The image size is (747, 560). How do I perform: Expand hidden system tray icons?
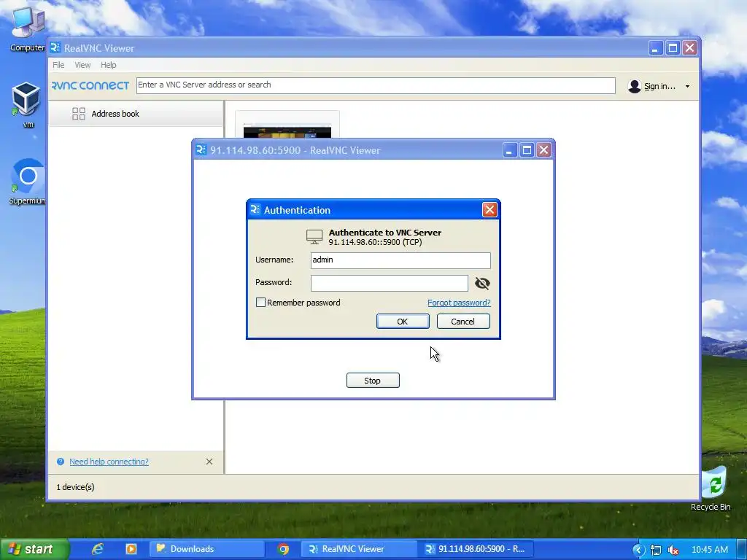point(638,550)
